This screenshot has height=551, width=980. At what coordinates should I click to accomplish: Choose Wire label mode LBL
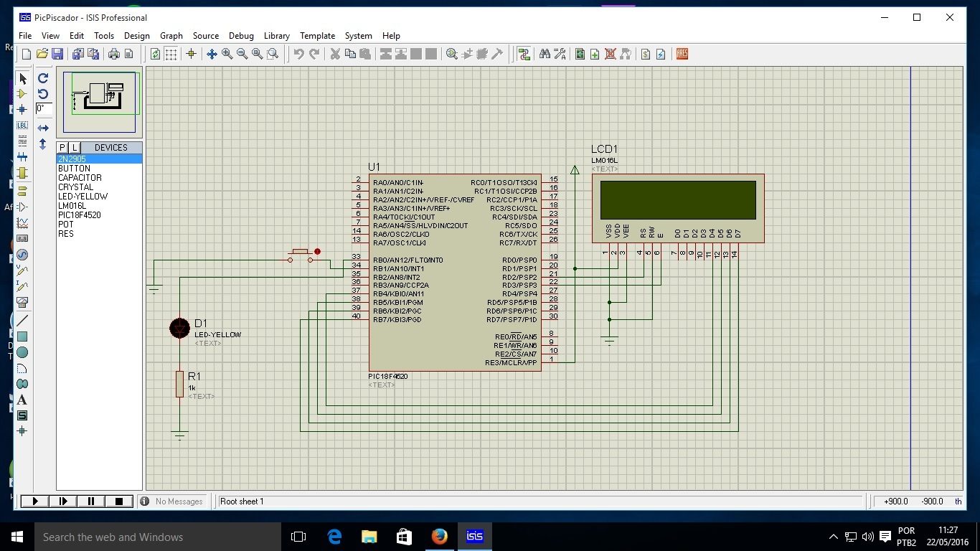coord(22,126)
